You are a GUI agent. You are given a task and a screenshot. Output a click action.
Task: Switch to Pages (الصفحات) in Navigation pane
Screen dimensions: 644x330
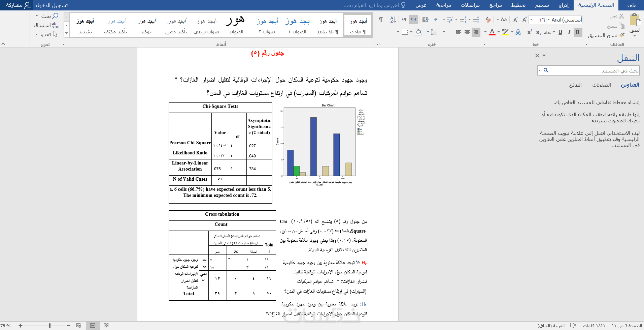602,85
